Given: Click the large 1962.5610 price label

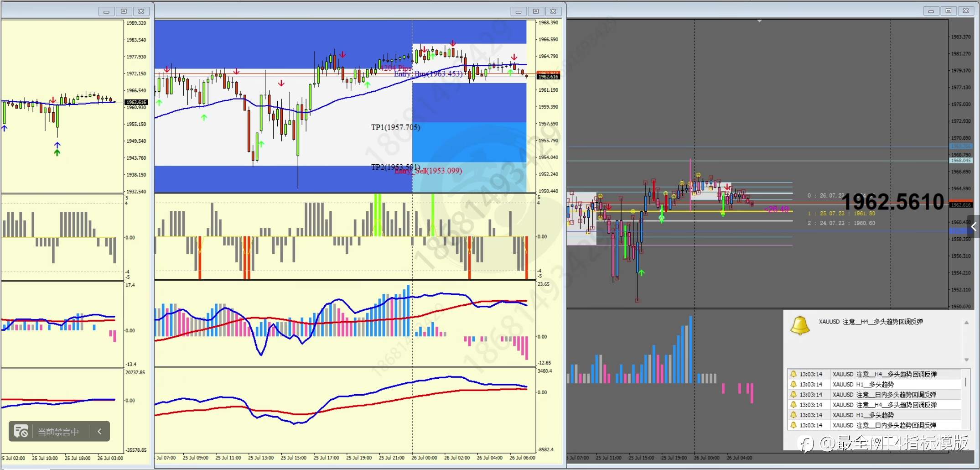Looking at the screenshot, I should [x=892, y=202].
